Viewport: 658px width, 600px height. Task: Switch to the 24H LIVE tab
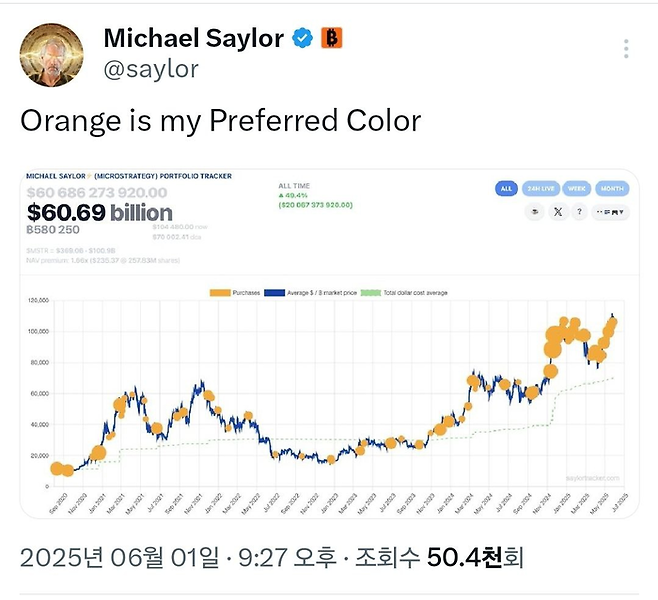click(541, 188)
